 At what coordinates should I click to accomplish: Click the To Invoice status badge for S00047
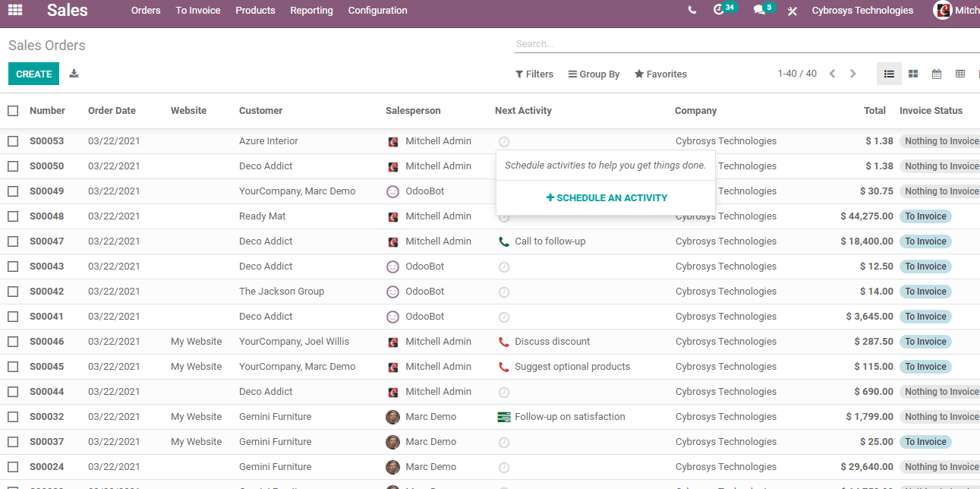925,241
